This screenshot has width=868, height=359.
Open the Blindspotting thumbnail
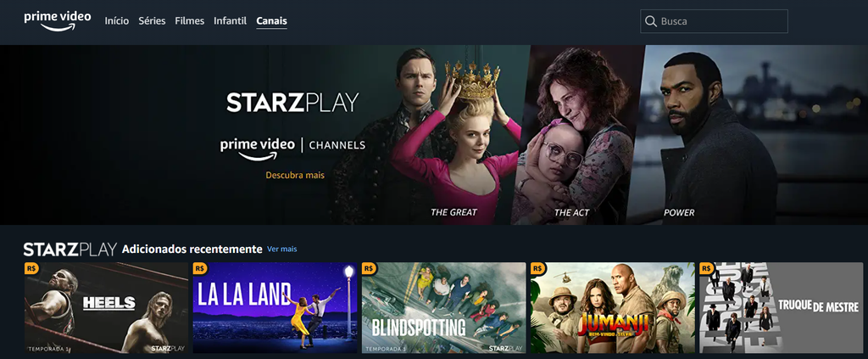pyautogui.click(x=444, y=307)
